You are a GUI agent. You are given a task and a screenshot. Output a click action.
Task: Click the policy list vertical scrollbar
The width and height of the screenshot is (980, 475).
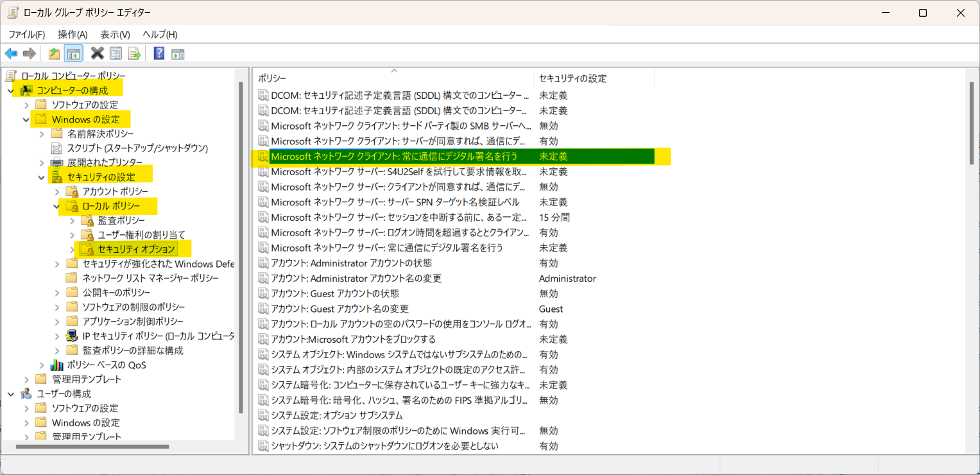pyautogui.click(x=971, y=257)
